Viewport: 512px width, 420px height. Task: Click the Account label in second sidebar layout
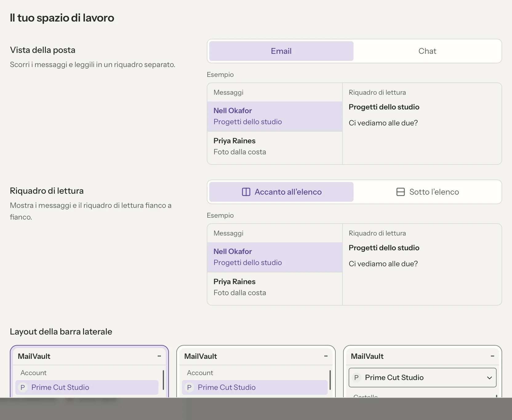(x=200, y=373)
